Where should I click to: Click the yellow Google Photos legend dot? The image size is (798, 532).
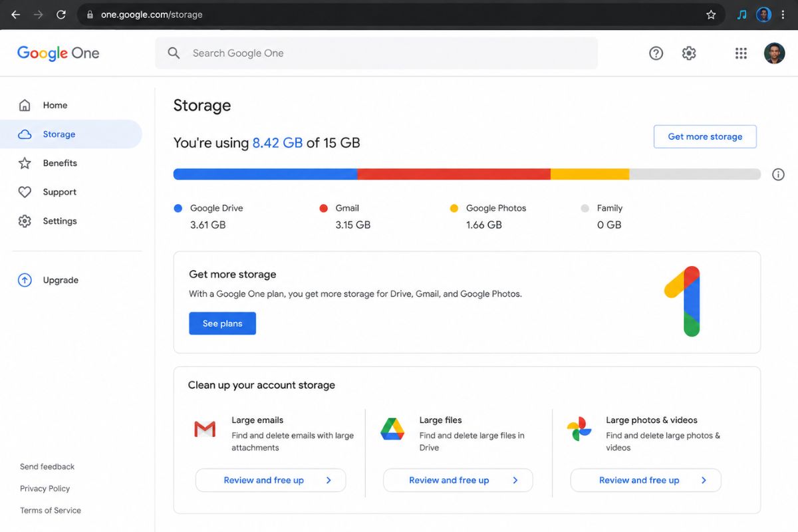click(454, 208)
